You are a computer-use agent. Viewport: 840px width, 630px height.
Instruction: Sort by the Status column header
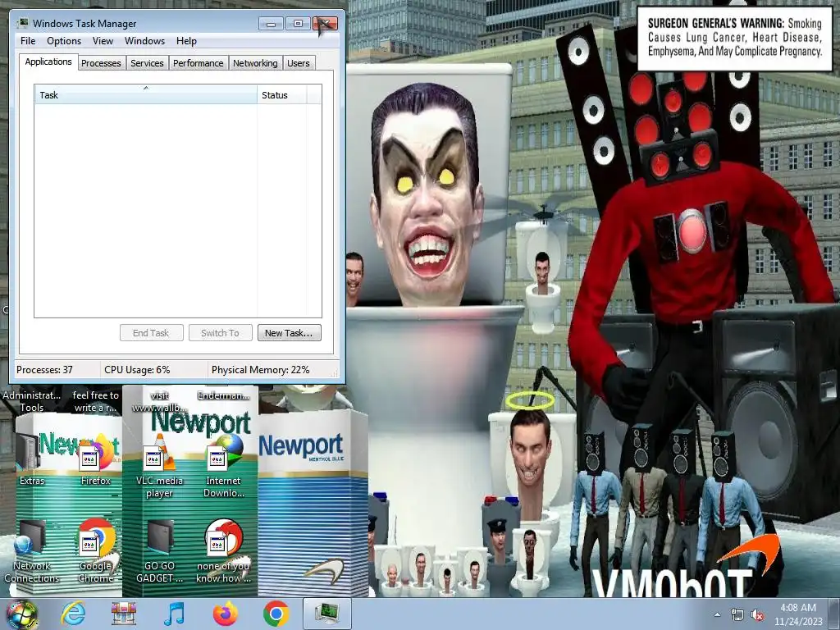pos(282,95)
